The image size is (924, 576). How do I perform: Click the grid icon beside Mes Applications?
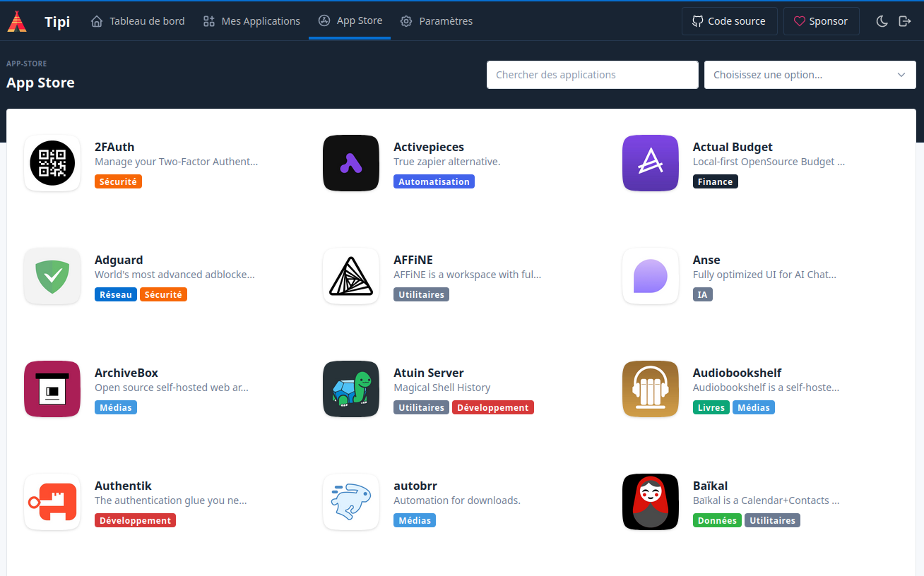208,21
